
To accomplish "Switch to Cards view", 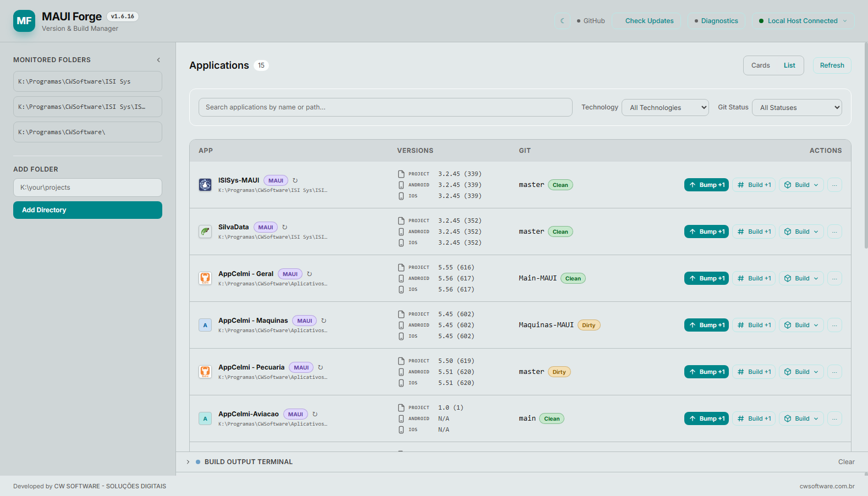I will (x=761, y=65).
